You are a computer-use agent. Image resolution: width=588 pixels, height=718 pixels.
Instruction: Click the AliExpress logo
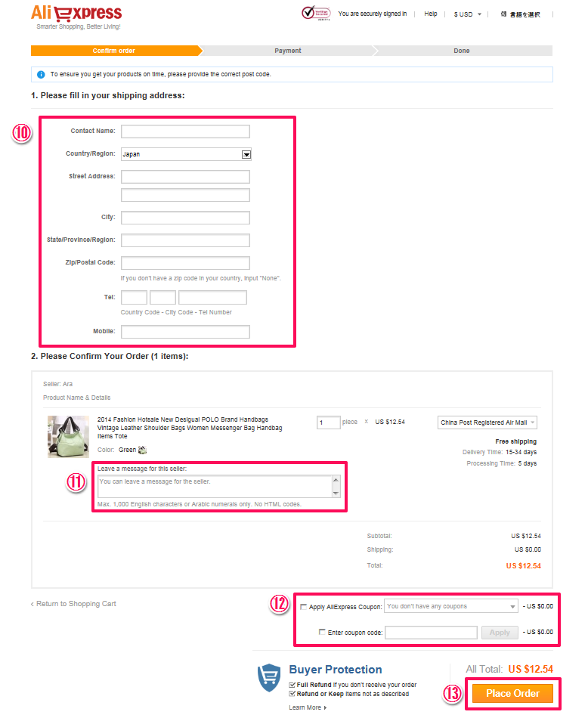pos(76,14)
